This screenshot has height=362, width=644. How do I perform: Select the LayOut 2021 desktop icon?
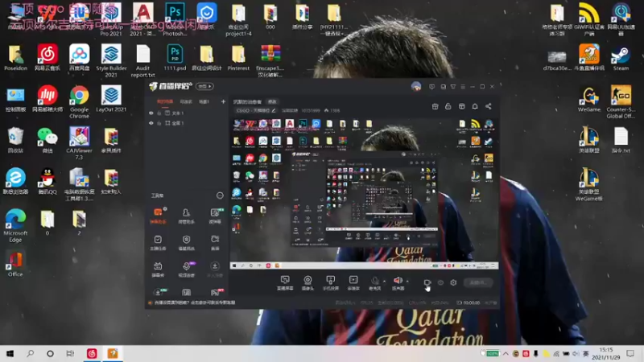pyautogui.click(x=111, y=99)
